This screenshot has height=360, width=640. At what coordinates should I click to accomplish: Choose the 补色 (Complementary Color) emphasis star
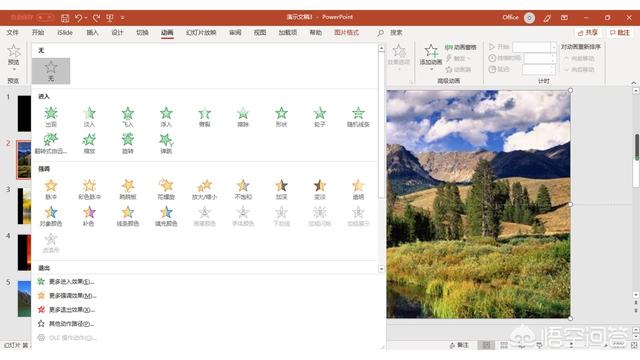click(x=89, y=216)
